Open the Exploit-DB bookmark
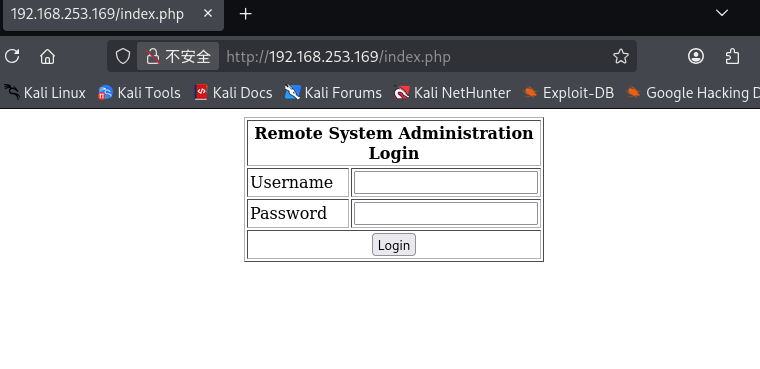 click(569, 93)
